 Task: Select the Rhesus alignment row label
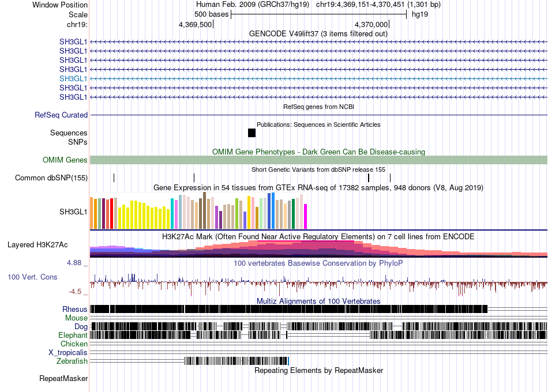tap(75, 309)
